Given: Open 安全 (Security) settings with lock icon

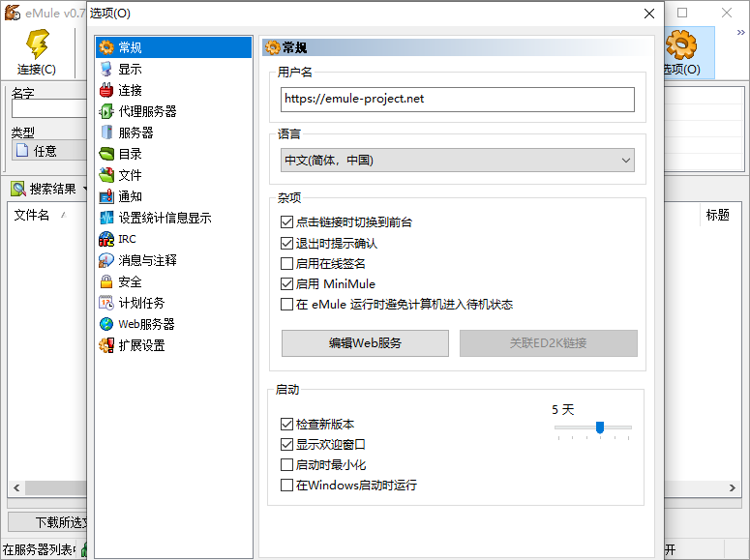Looking at the screenshot, I should [106, 281].
